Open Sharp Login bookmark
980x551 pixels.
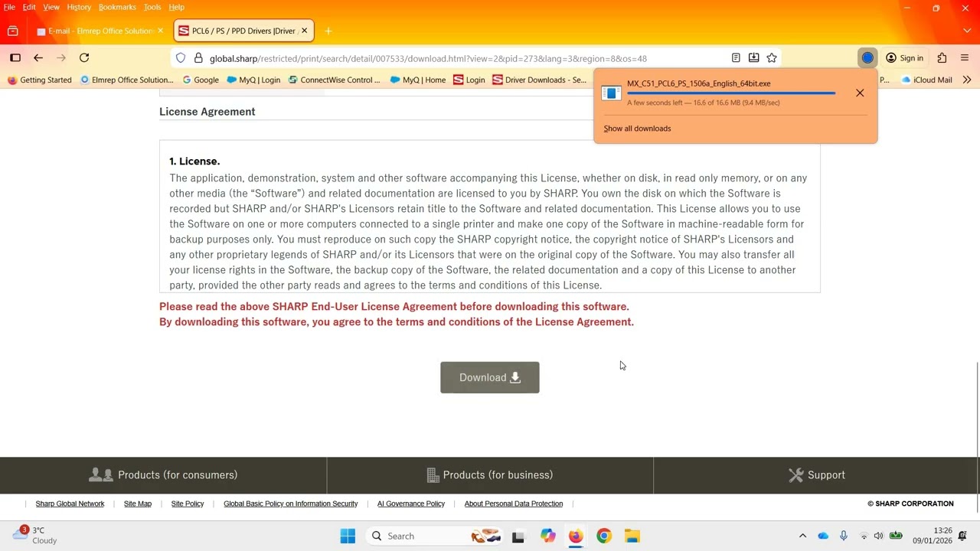[x=469, y=80]
